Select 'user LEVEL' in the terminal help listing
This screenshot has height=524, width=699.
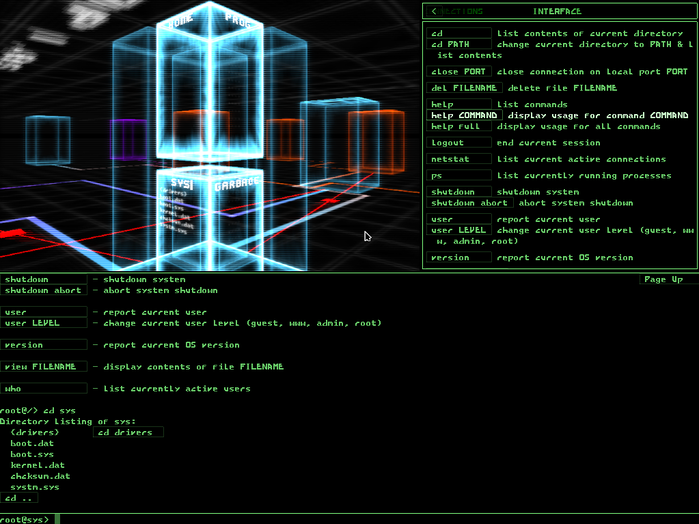click(44, 323)
